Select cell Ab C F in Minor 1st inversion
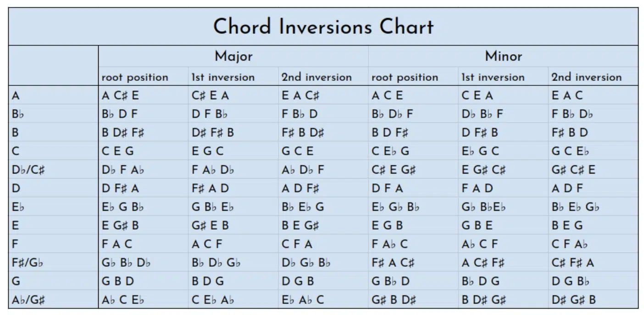Viewport: 644px width, 315px height. click(479, 244)
